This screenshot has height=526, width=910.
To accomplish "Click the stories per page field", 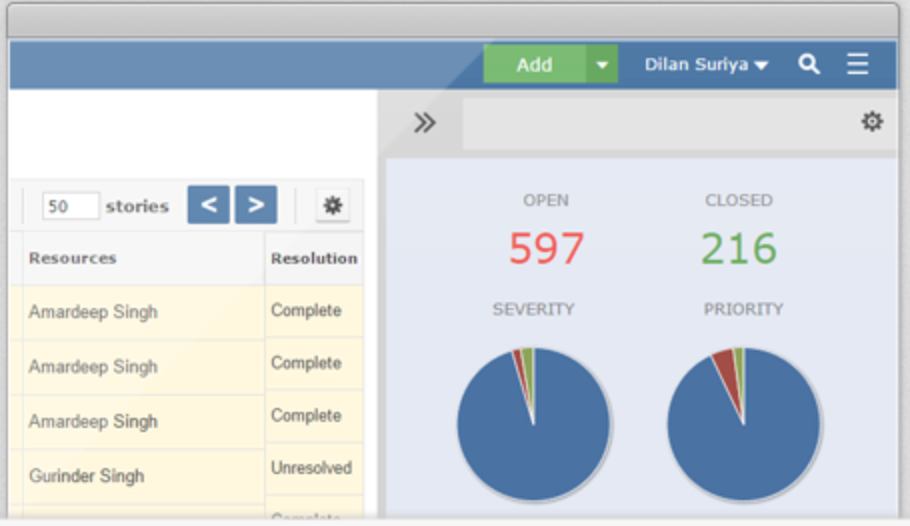I will [x=70, y=206].
